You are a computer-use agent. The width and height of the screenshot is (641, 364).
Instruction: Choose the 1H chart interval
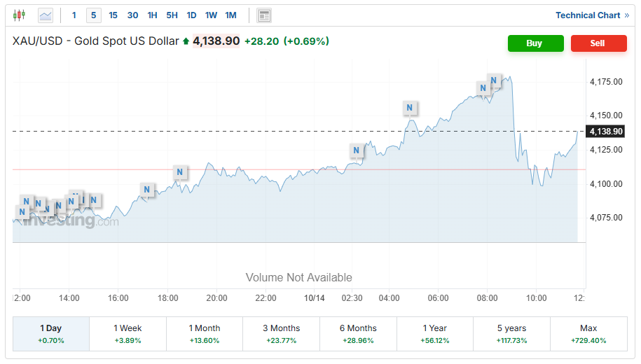[x=152, y=15]
